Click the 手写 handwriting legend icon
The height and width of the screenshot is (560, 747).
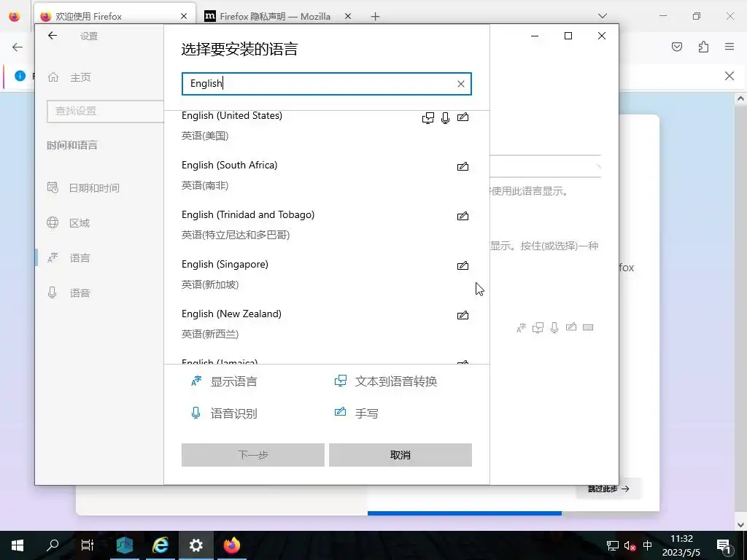tap(340, 412)
